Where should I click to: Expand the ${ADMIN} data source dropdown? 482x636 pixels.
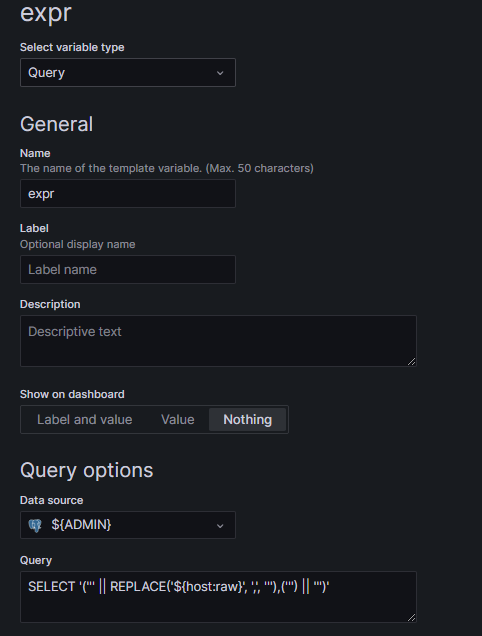point(128,525)
